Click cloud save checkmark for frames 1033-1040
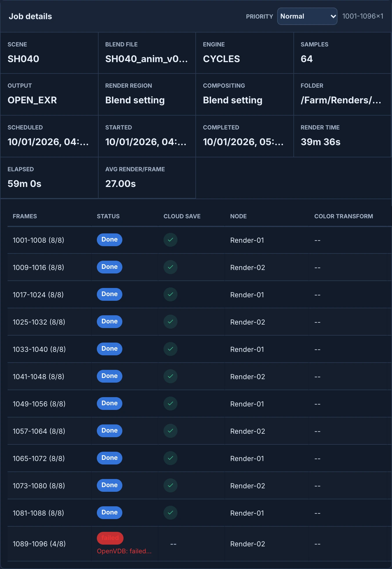 pyautogui.click(x=170, y=349)
